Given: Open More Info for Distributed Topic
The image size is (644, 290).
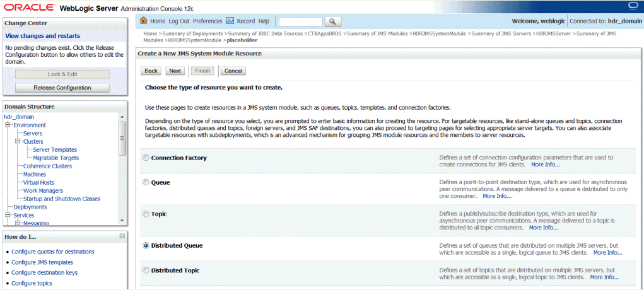Looking at the screenshot, I should (x=604, y=277).
